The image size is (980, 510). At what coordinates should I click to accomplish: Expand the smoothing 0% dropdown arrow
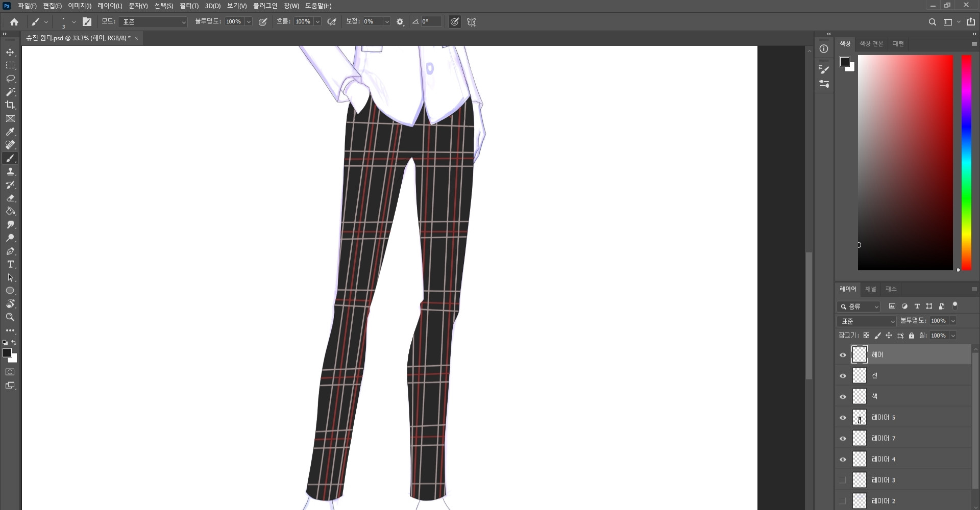coord(387,22)
